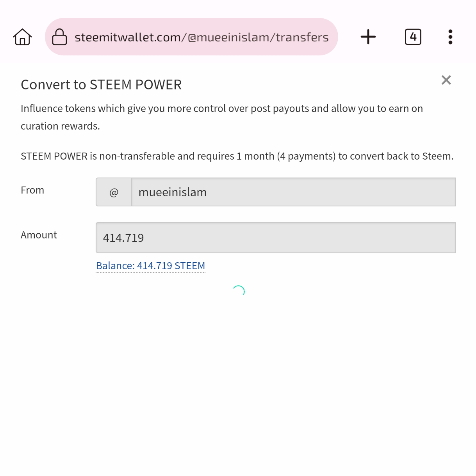Open the browser three-dot overflow menu
This screenshot has height=476, width=476.
(450, 37)
